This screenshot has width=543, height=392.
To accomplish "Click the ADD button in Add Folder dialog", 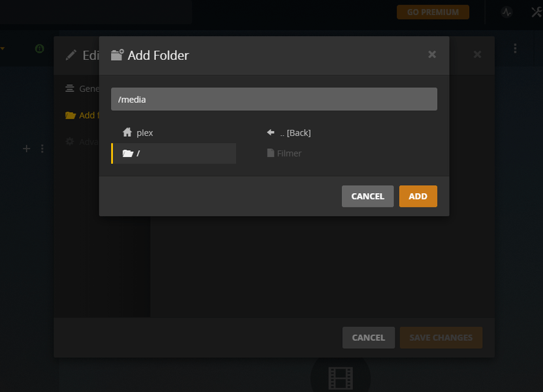I will click(x=418, y=196).
